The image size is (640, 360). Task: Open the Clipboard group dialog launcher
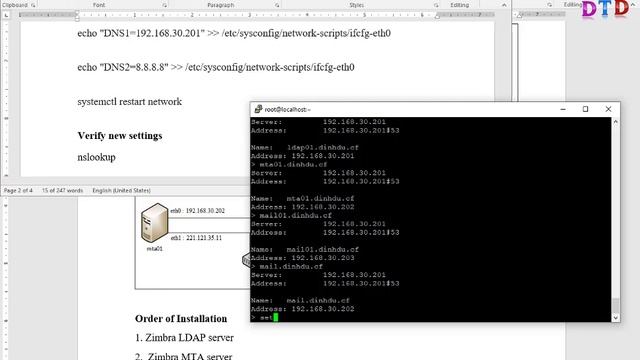(33, 5)
